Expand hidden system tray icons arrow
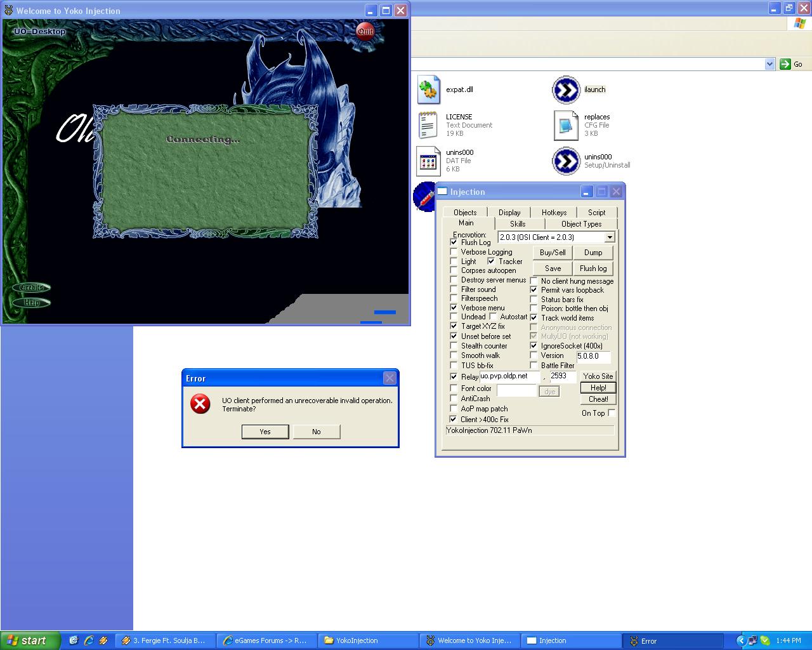 coord(740,640)
